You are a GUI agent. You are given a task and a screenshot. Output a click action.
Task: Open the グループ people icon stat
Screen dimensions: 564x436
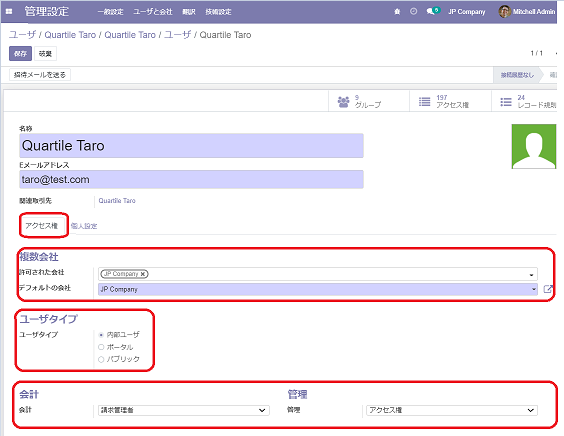[x=344, y=102]
